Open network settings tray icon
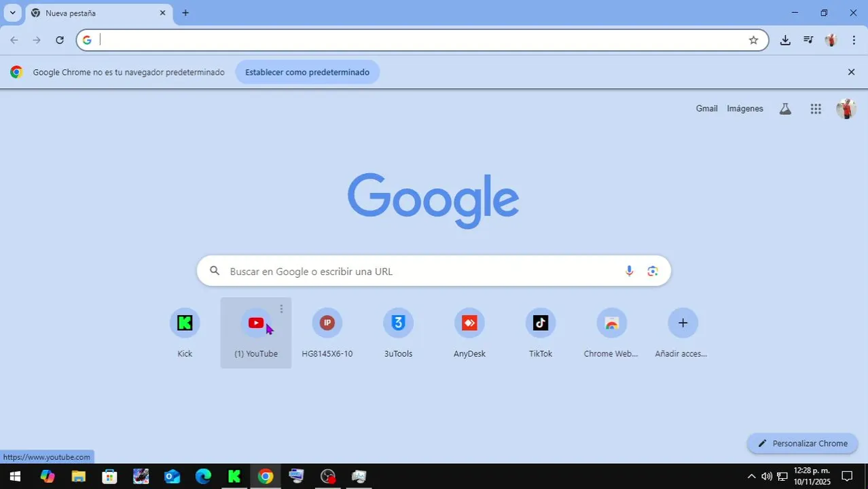Image resolution: width=868 pixels, height=489 pixels. (782, 476)
